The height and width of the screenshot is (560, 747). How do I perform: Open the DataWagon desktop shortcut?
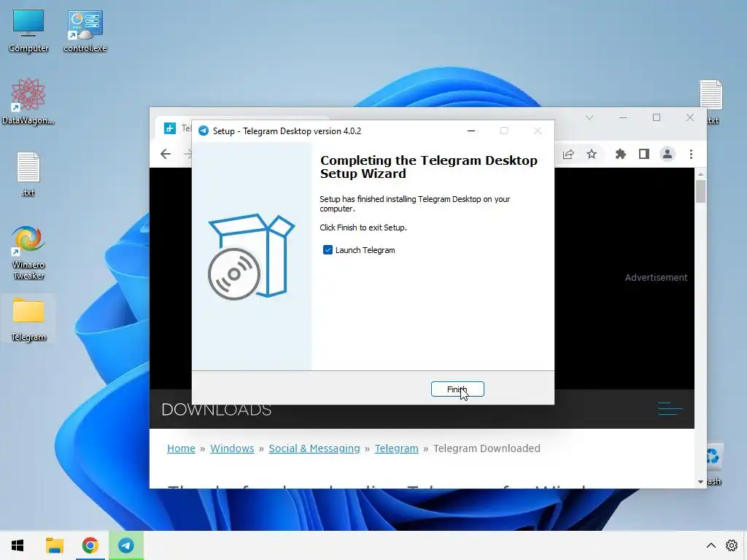28,102
